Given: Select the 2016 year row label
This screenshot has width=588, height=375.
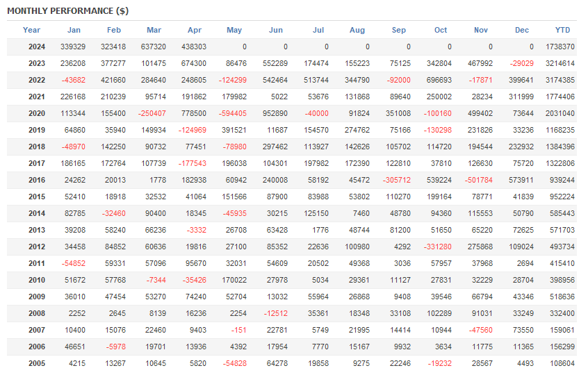Looking at the screenshot, I should coord(37,180).
